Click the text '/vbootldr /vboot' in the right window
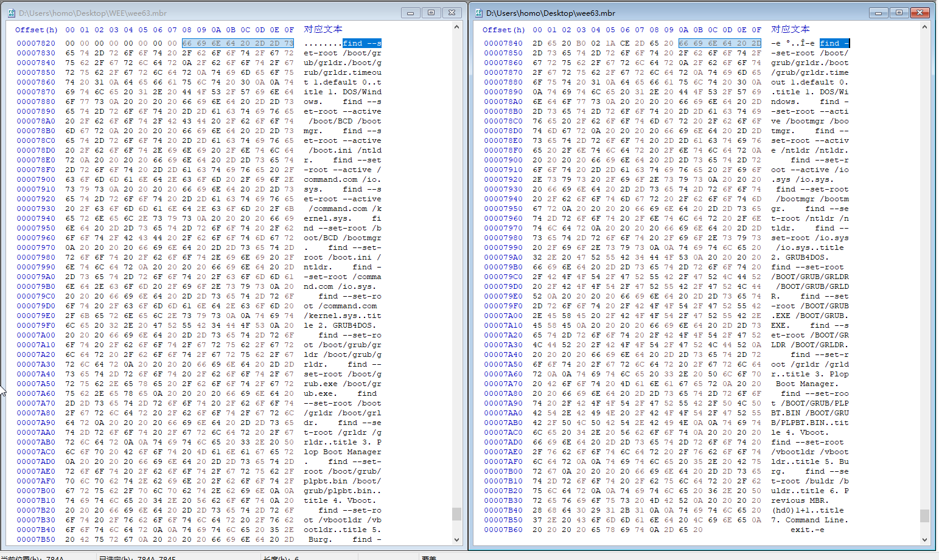The height and width of the screenshot is (560, 939). pos(810,452)
